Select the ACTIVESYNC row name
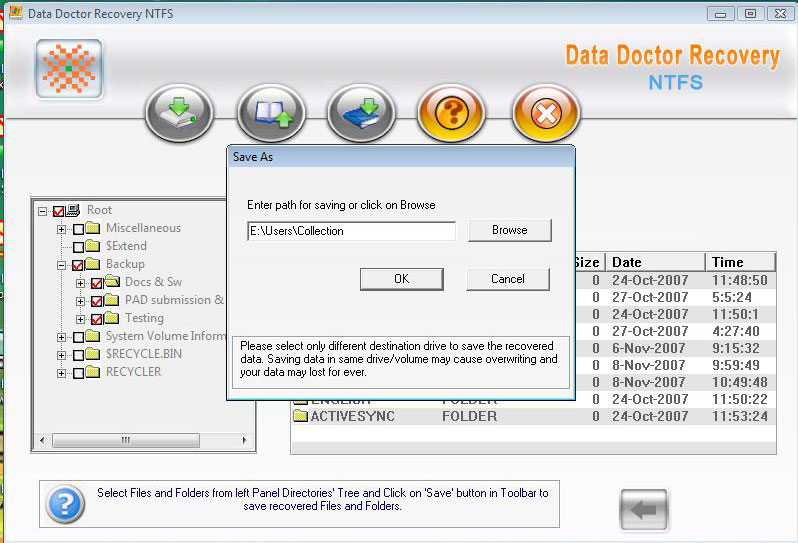798x543 pixels. tap(352, 416)
